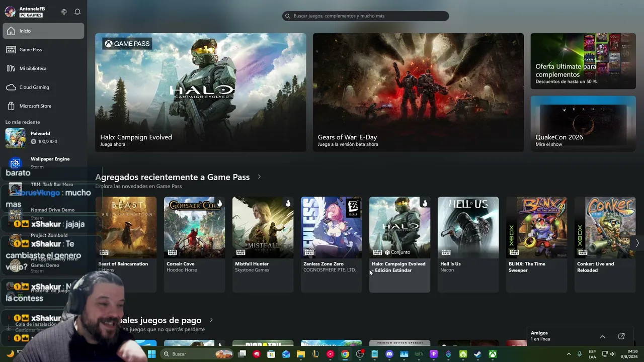Click 'Explora las novedades en Game Pass'
The width and height of the screenshot is (644, 362).
coord(138,187)
